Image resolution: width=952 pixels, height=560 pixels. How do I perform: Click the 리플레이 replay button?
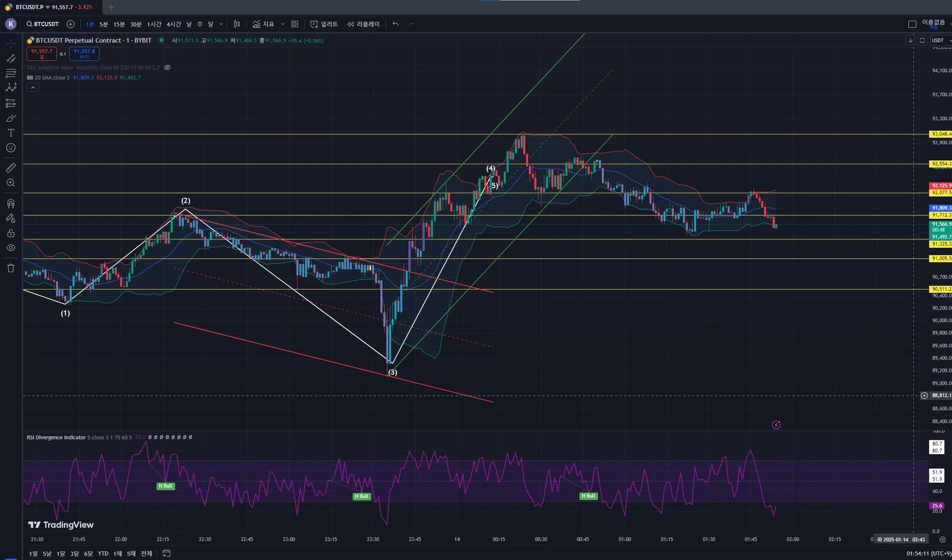pyautogui.click(x=363, y=24)
